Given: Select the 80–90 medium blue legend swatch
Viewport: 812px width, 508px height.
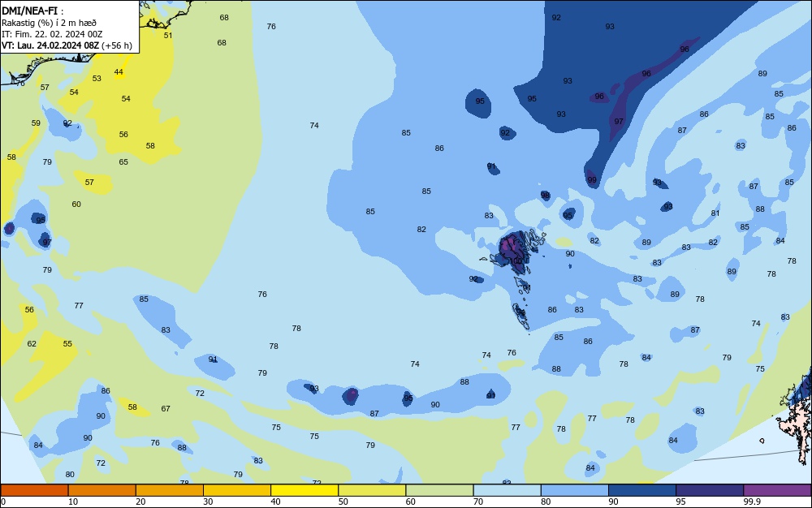Looking at the screenshot, I should coord(574,490).
